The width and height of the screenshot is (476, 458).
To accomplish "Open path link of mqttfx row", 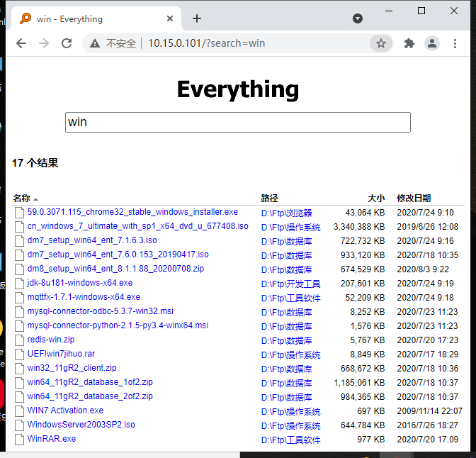I will pyautogui.click(x=290, y=298).
